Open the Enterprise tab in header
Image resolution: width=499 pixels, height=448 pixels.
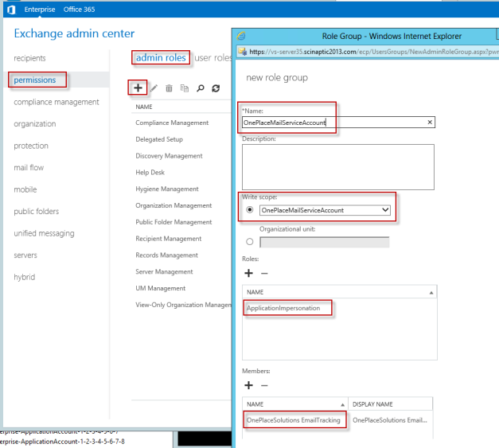coord(40,10)
